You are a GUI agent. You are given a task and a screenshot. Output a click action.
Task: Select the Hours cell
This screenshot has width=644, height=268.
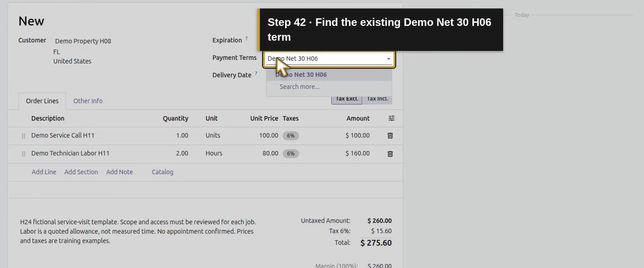click(x=214, y=153)
